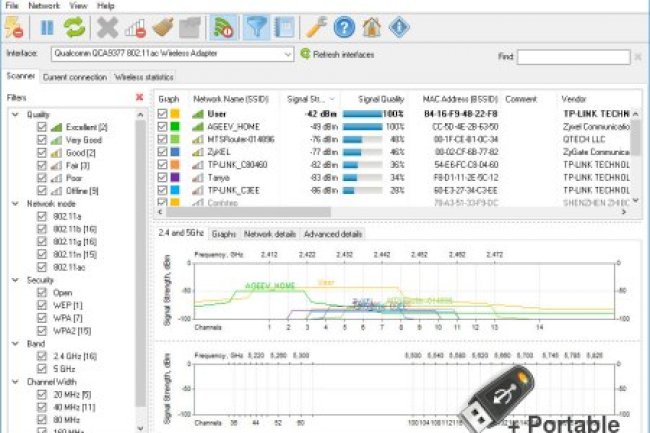Close the Filters panel with red X
650x433 pixels.
140,97
